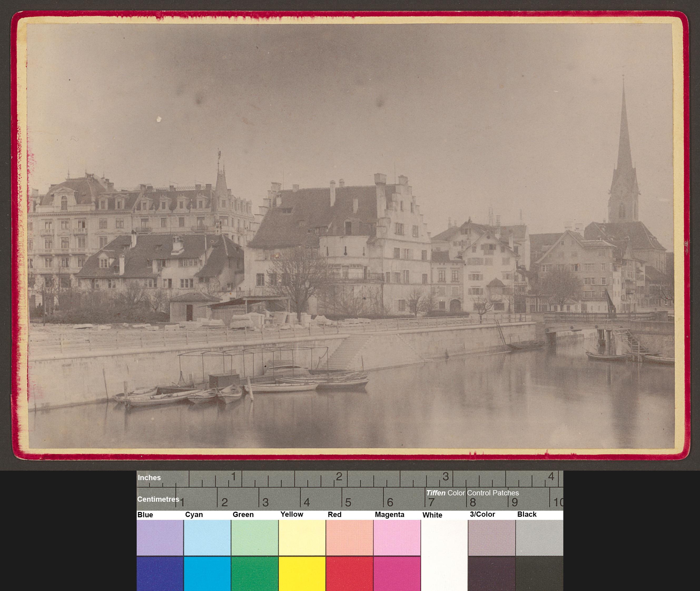Click the number 5 on centimetre ruler
This screenshot has height=591, width=700.
coord(348,503)
